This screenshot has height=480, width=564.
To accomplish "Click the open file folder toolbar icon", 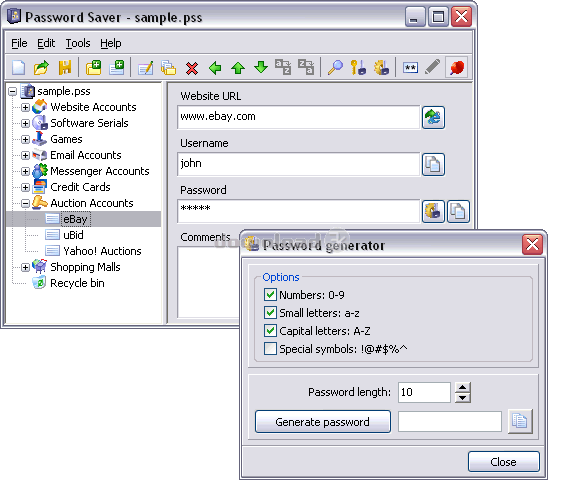I will 41,67.
